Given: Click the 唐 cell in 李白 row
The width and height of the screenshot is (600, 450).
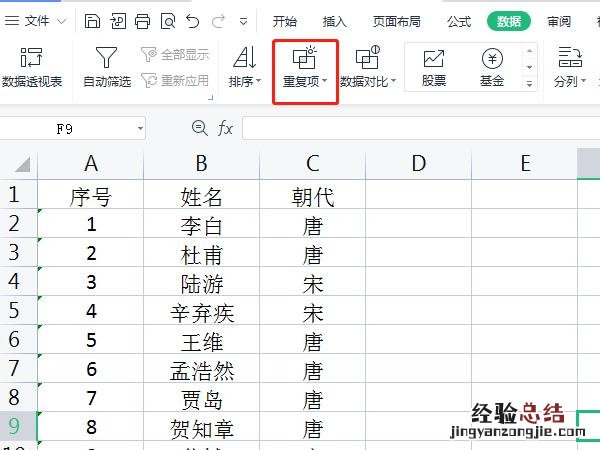Looking at the screenshot, I should coord(313,225).
